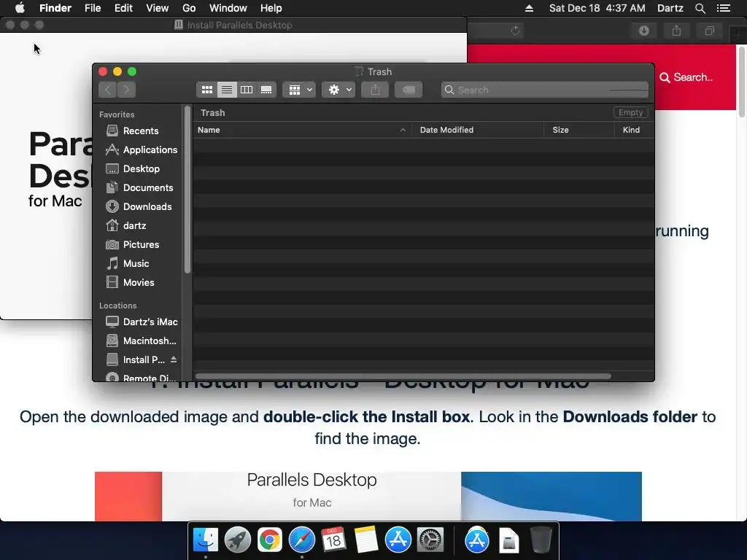Screen dimensions: 747x560
Task: Open the Go menu
Action: point(189,8)
